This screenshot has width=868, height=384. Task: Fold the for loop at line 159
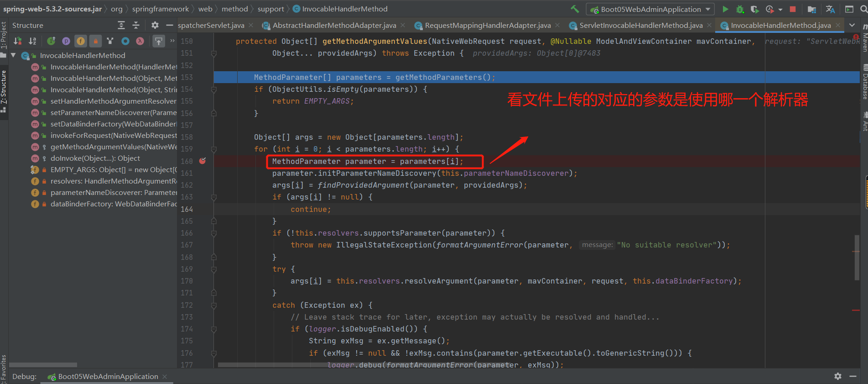[x=213, y=149]
